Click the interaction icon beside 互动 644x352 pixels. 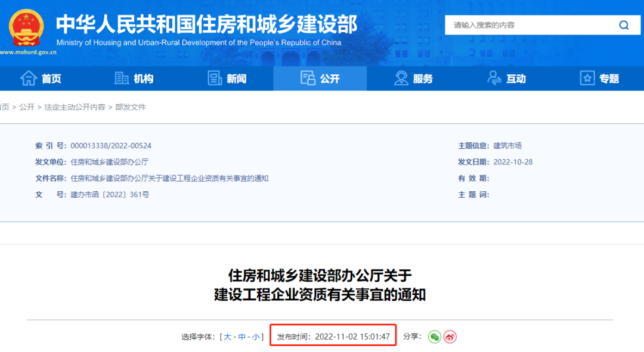(494, 78)
